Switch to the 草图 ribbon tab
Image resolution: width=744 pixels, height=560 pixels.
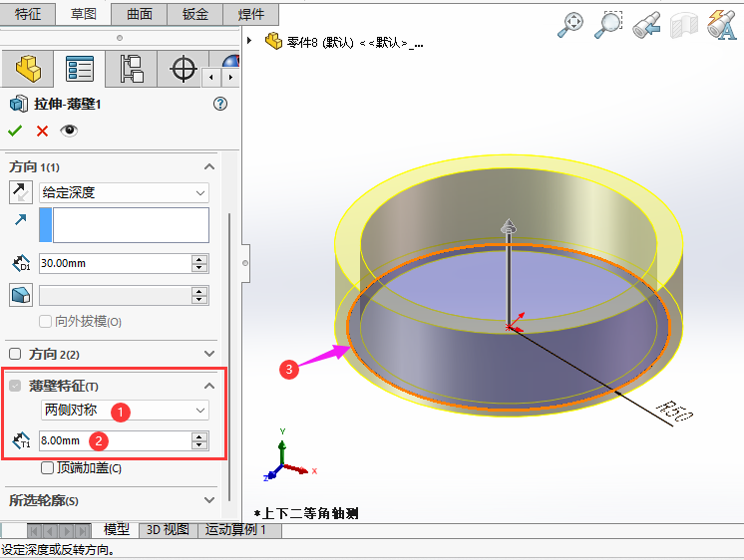point(84,14)
